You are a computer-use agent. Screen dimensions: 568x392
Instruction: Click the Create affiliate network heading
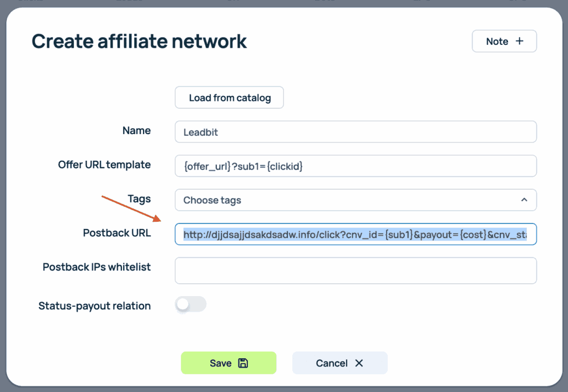[139, 42]
